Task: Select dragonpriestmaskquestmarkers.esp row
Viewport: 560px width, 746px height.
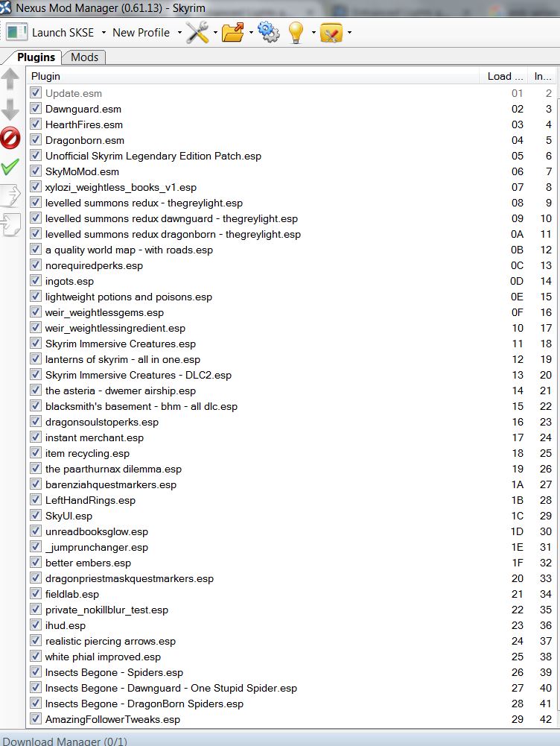Action: 291,578
